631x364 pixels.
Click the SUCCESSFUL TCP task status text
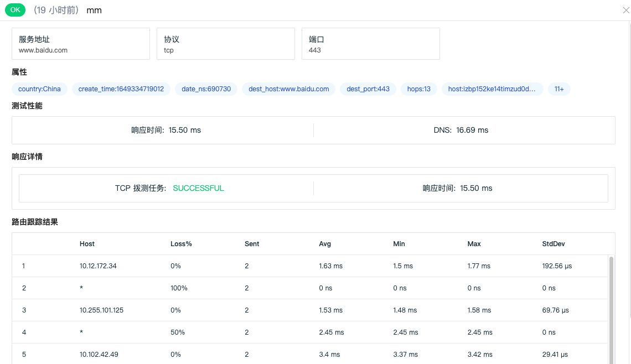[x=198, y=189]
